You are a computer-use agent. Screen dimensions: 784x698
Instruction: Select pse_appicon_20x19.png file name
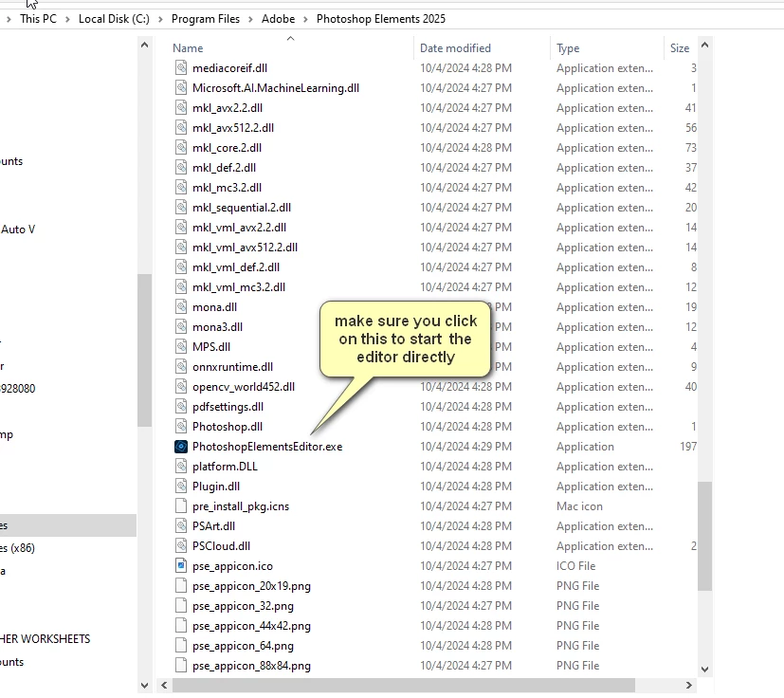pyautogui.click(x=251, y=586)
